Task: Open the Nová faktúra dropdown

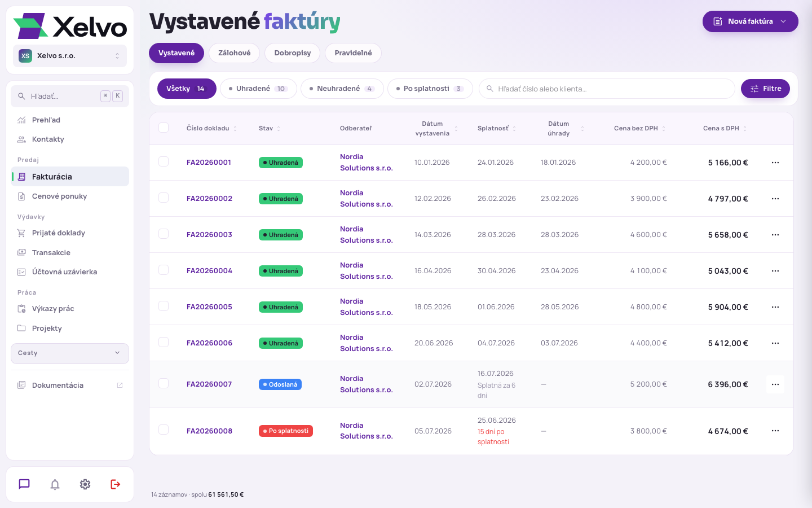Action: pyautogui.click(x=750, y=21)
